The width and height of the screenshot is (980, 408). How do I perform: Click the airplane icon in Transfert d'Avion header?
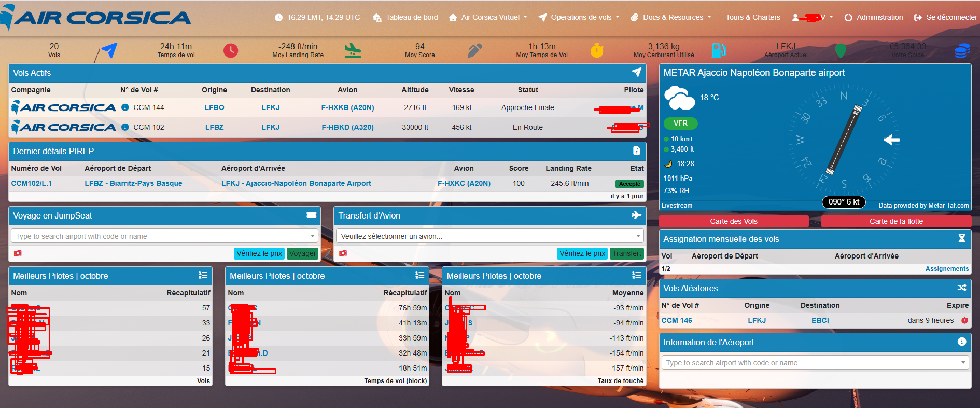(636, 215)
